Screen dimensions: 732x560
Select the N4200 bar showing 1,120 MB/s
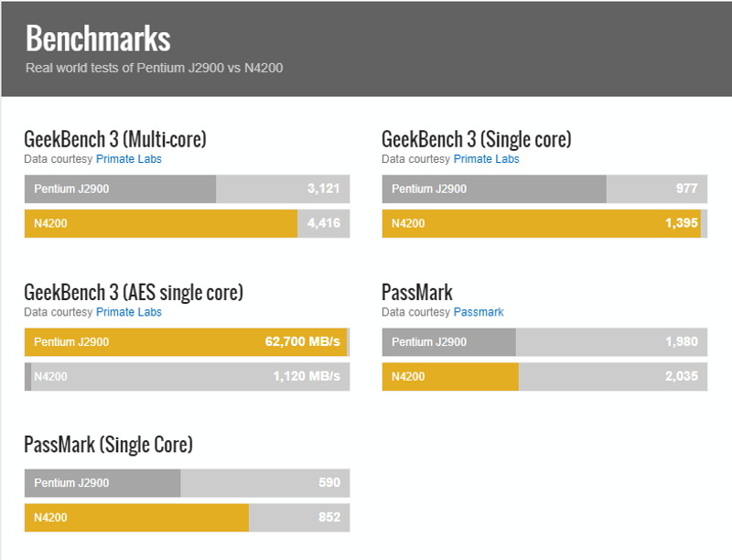pyautogui.click(x=187, y=376)
